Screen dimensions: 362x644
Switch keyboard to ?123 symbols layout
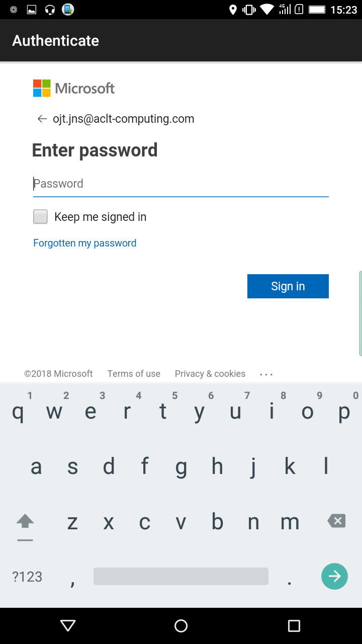tap(27, 577)
